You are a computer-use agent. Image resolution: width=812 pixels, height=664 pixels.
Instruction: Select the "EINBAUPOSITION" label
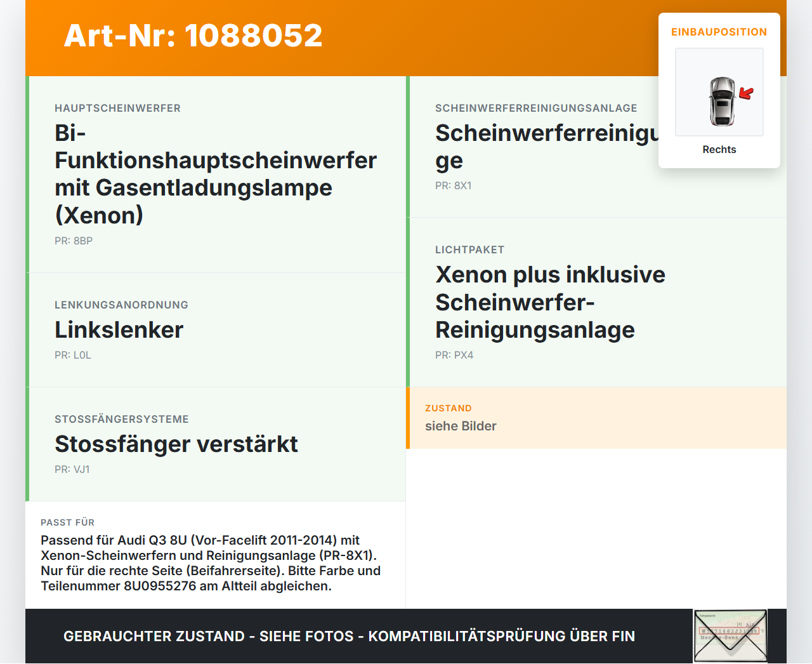coord(719,32)
